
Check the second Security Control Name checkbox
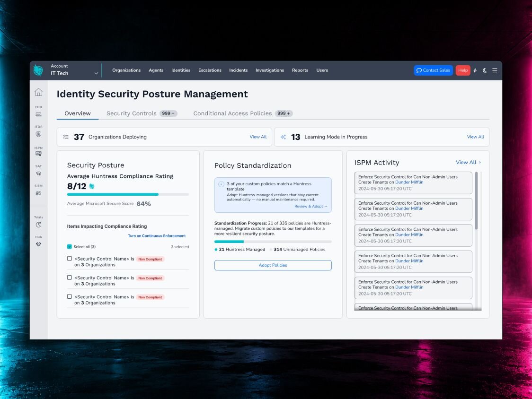click(70, 278)
